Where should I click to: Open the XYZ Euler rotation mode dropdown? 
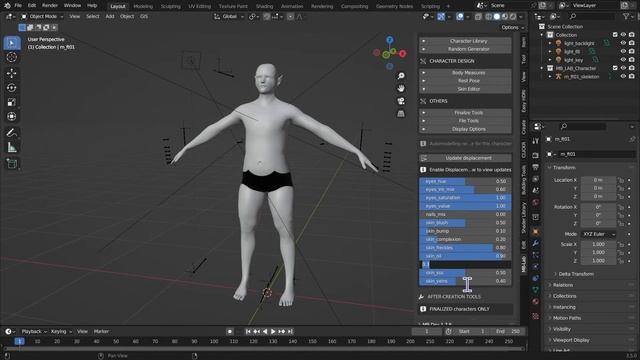click(x=599, y=234)
